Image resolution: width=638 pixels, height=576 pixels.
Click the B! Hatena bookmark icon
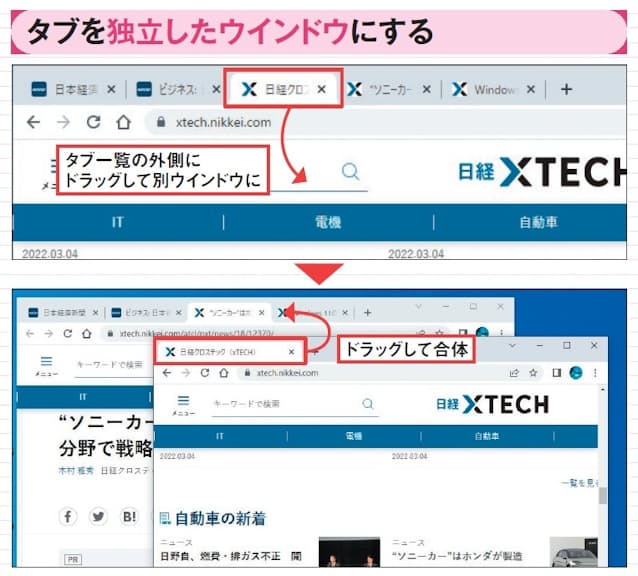click(129, 517)
